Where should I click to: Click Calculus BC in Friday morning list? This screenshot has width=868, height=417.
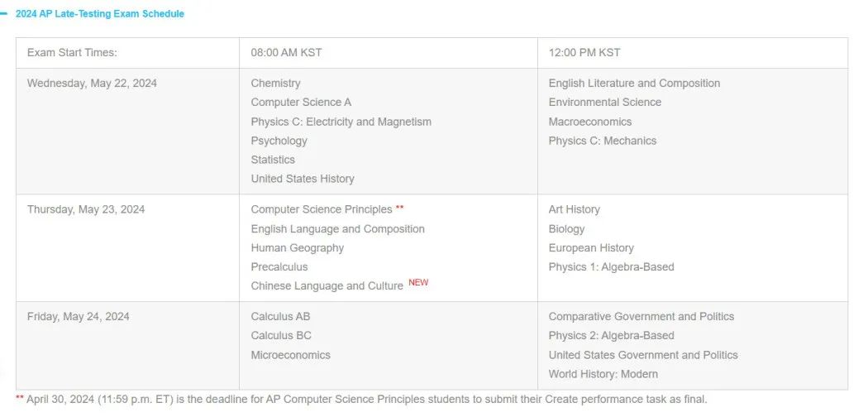(x=281, y=336)
